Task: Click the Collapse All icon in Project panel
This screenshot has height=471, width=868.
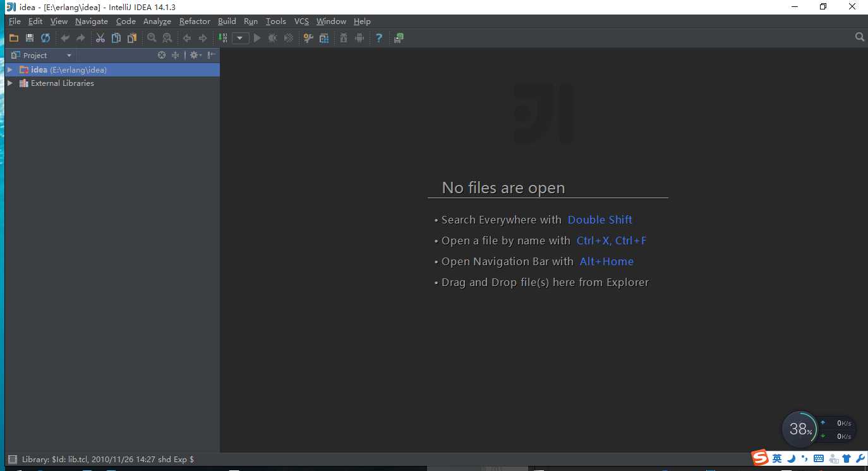Action: (176, 55)
